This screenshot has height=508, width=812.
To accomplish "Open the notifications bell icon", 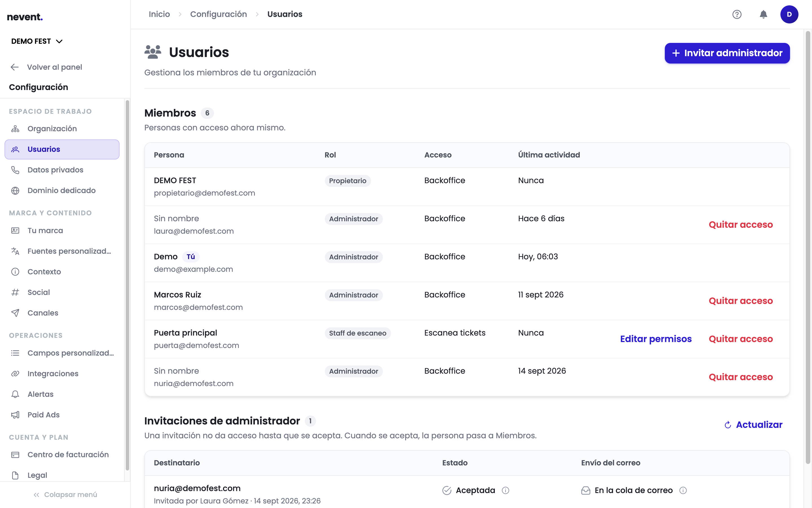I will click(x=763, y=14).
